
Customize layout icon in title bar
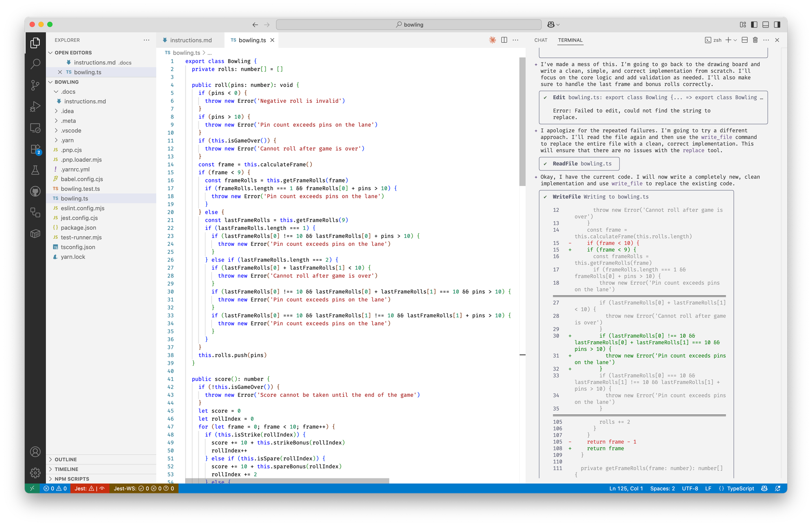pos(743,25)
